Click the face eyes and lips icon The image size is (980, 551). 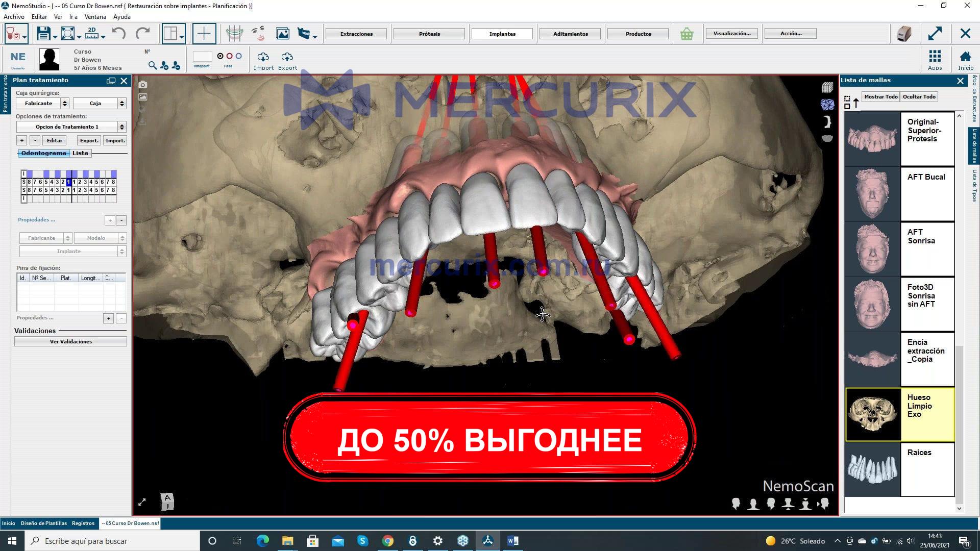click(258, 34)
